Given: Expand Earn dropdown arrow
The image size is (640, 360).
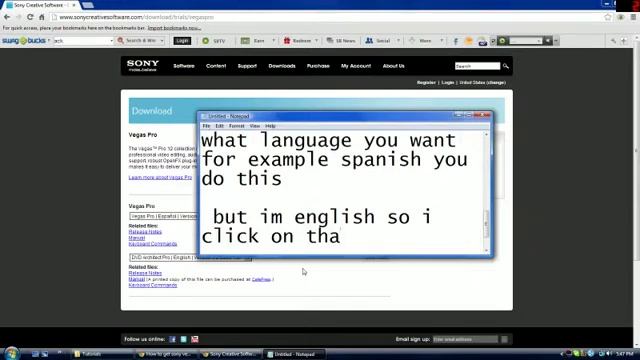Looking at the screenshot, I should (x=273, y=41).
